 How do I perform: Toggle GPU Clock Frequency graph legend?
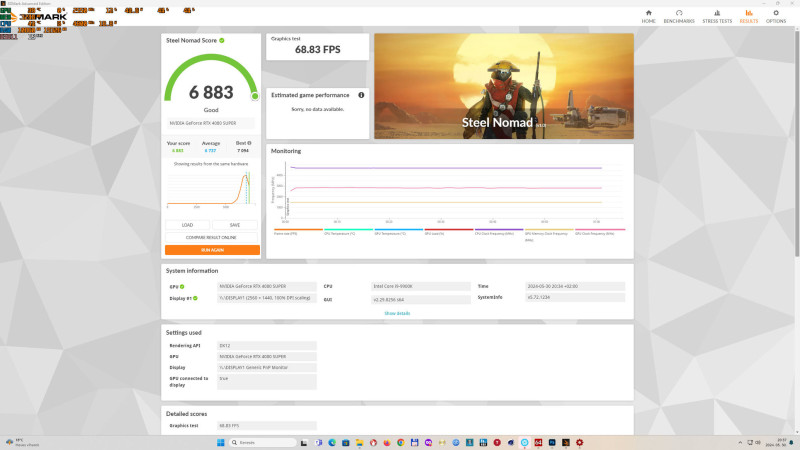pyautogui.click(x=600, y=232)
